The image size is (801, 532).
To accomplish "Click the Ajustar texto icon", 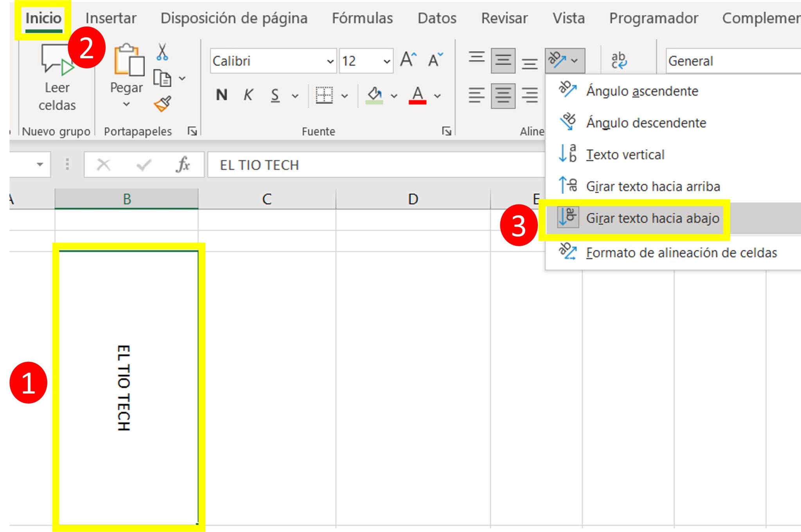I will [x=619, y=59].
